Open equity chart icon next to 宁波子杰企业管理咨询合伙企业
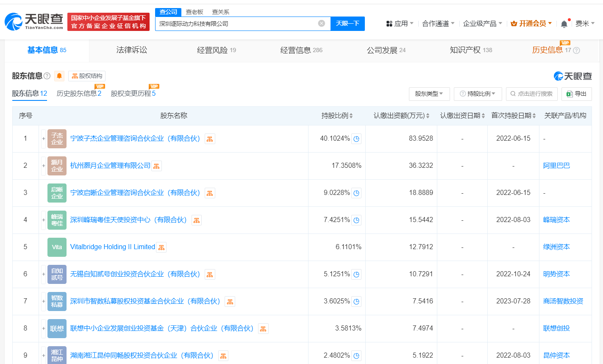The image size is (603, 364). tap(209, 139)
